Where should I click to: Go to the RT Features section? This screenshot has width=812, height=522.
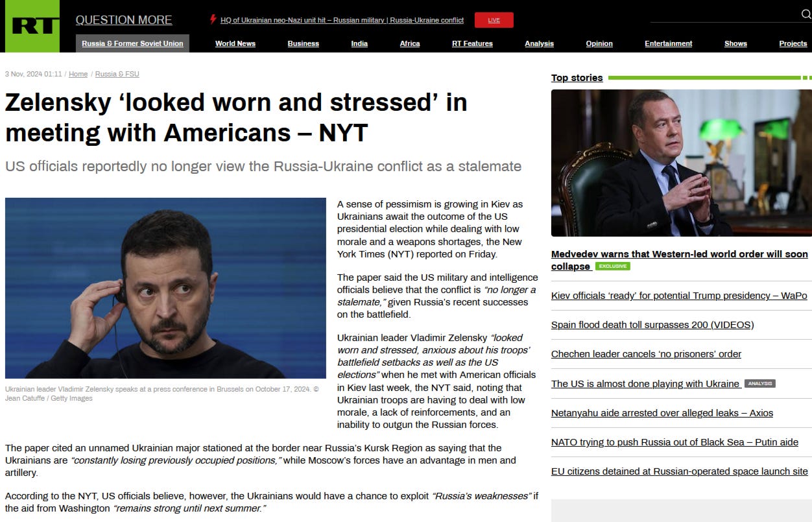point(472,43)
